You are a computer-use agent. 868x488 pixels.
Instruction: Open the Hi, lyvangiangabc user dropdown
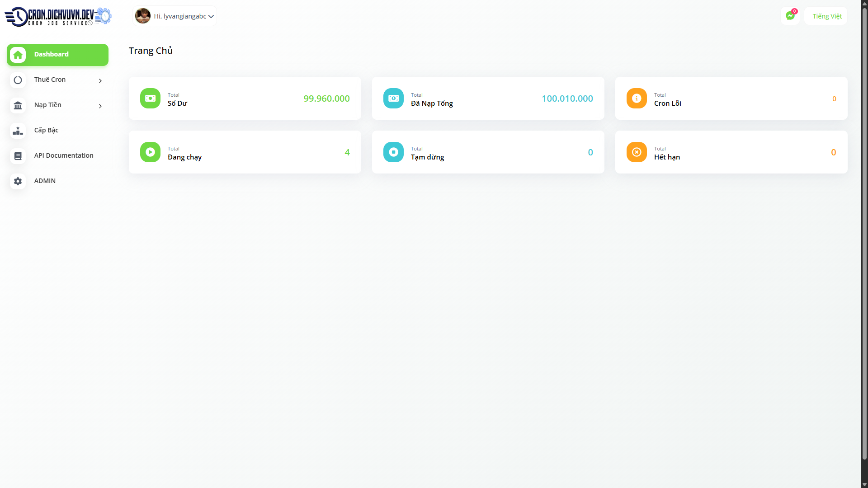pyautogui.click(x=175, y=16)
